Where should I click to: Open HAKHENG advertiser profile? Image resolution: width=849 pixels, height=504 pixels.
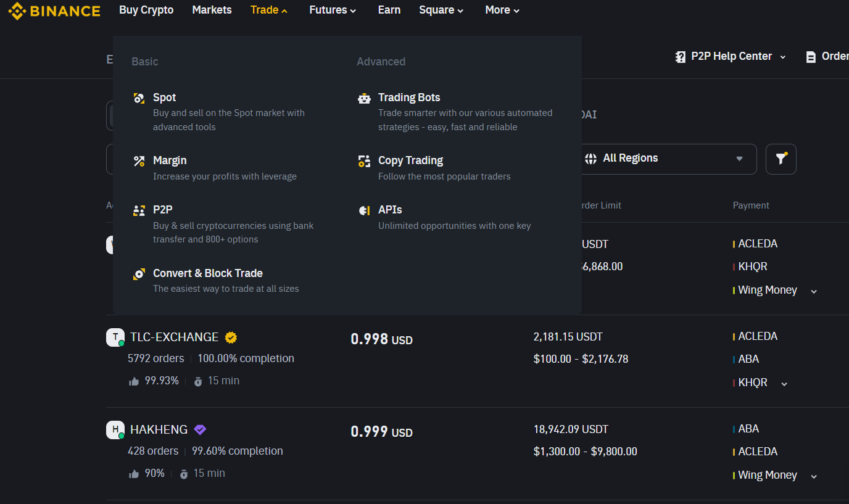pos(159,430)
